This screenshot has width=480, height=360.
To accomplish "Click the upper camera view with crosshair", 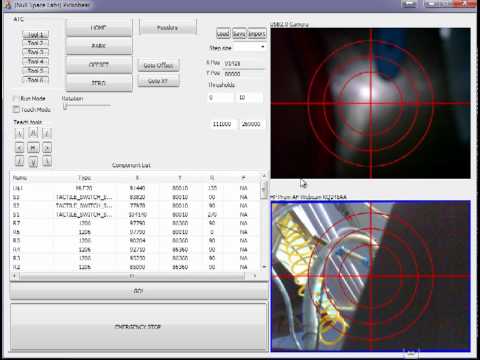I will click(371, 103).
